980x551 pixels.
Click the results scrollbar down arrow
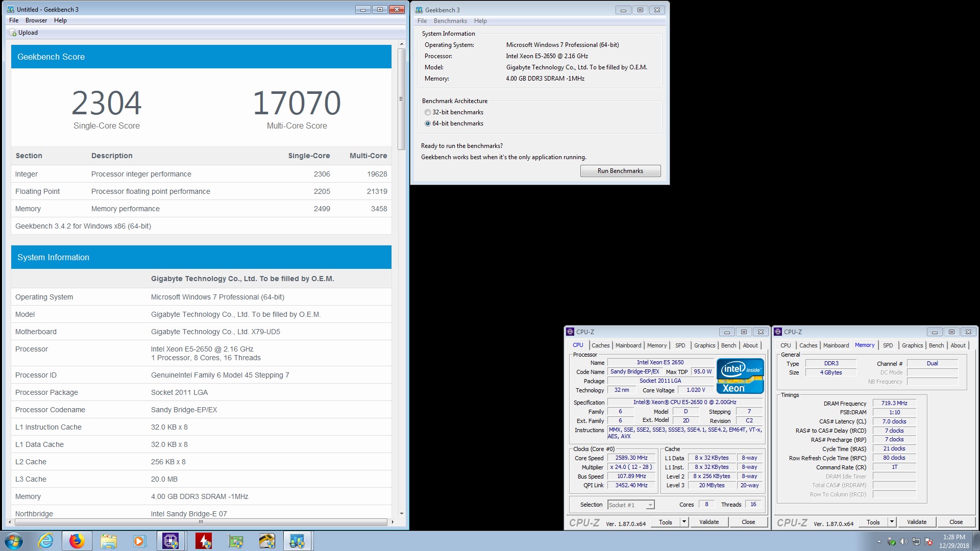402,513
